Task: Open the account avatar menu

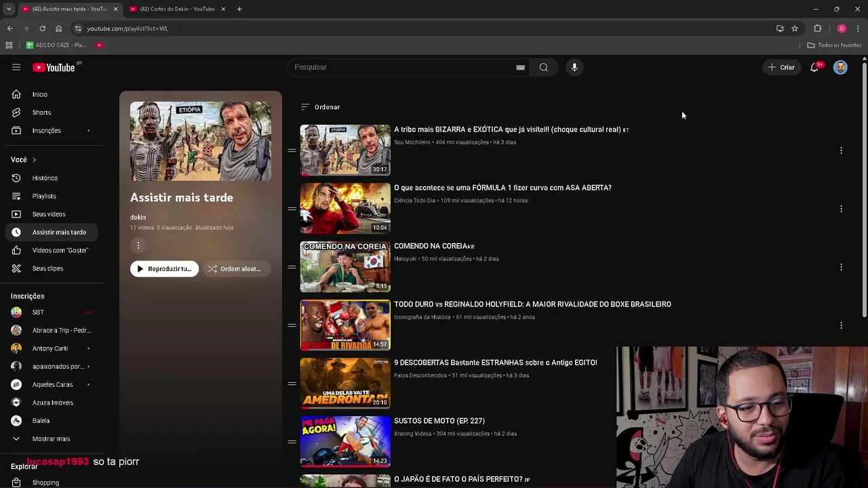Action: click(840, 67)
